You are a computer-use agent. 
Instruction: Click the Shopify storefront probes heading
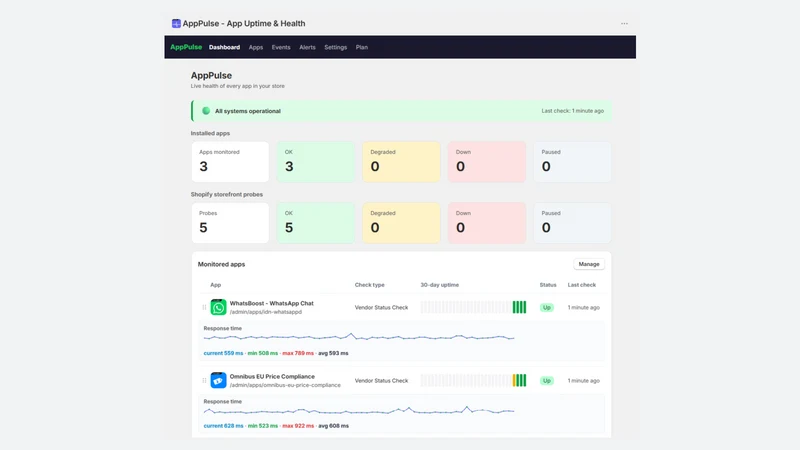pyautogui.click(x=227, y=194)
